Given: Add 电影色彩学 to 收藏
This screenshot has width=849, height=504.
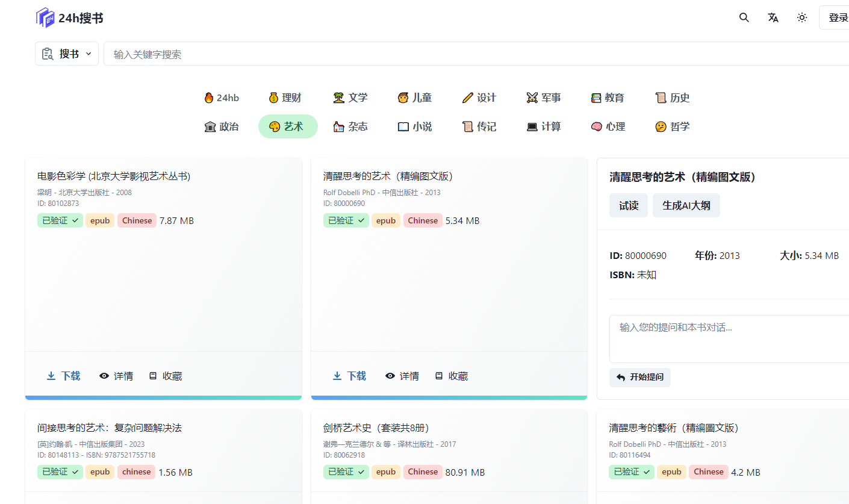Looking at the screenshot, I should [x=166, y=376].
